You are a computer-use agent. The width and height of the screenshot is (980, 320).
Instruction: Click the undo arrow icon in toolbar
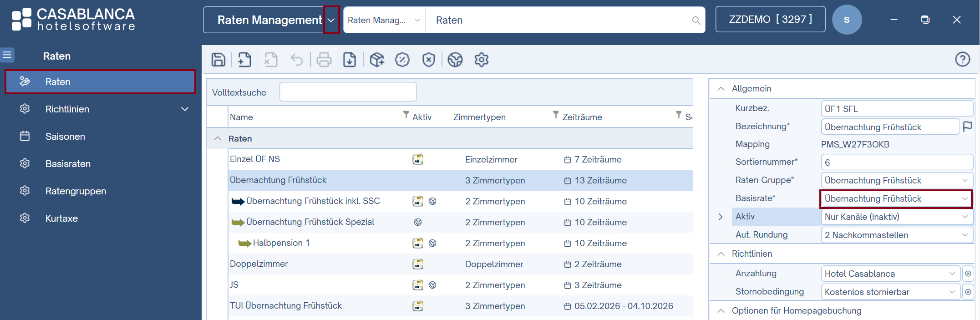click(297, 60)
